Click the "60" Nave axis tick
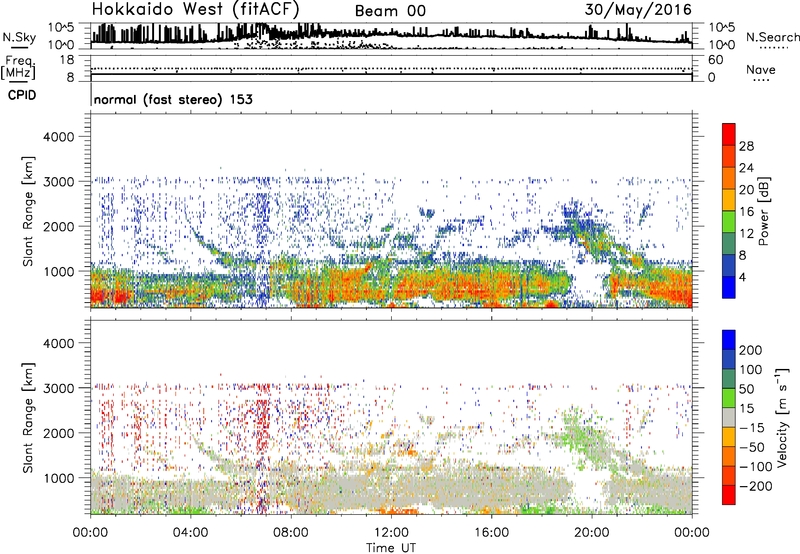Viewport: 800px width, 554px height. click(715, 60)
